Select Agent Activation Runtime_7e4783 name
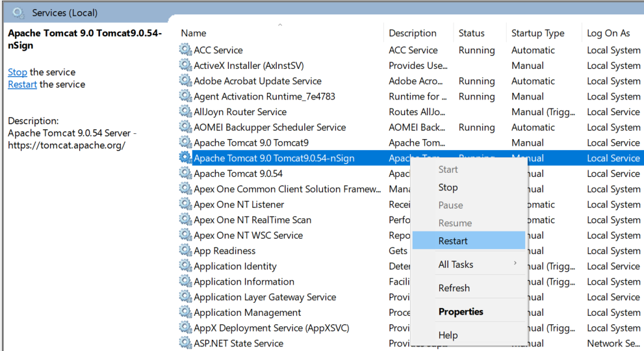This screenshot has height=351, width=644. [264, 97]
